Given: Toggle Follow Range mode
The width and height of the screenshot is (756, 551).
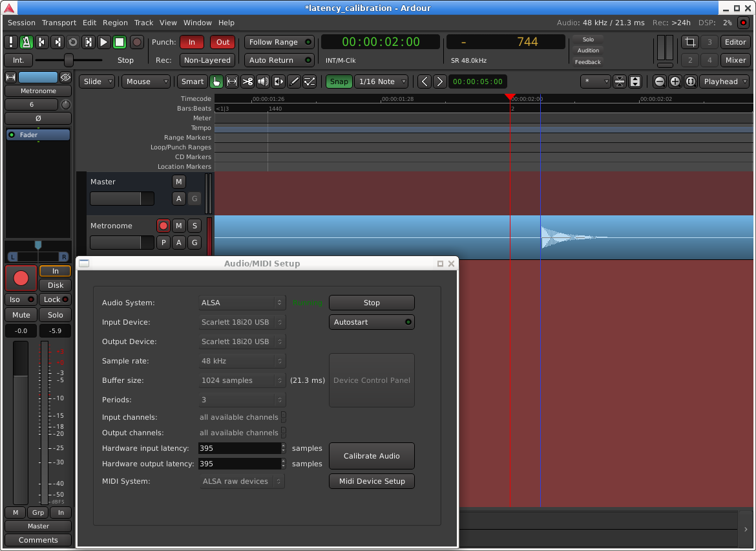Looking at the screenshot, I should point(279,42).
